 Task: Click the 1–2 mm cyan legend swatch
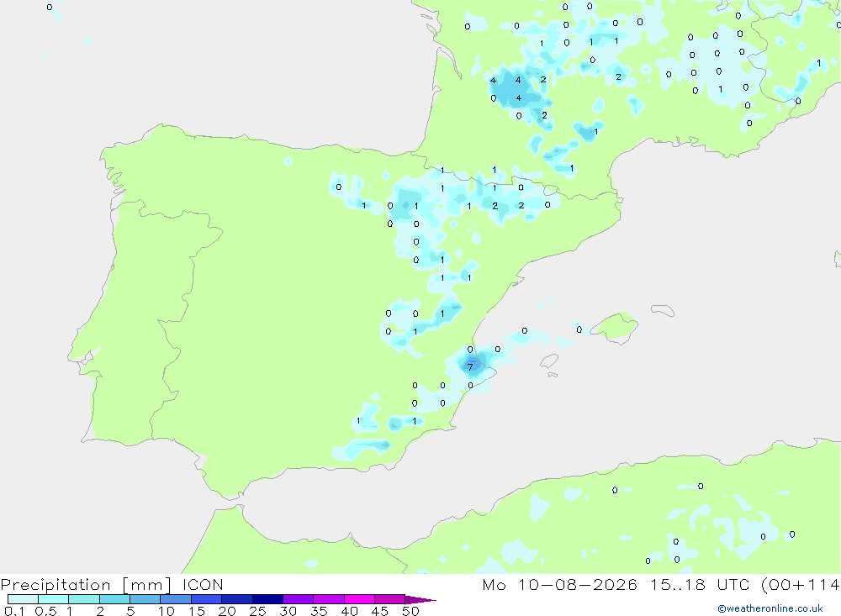tap(83, 599)
